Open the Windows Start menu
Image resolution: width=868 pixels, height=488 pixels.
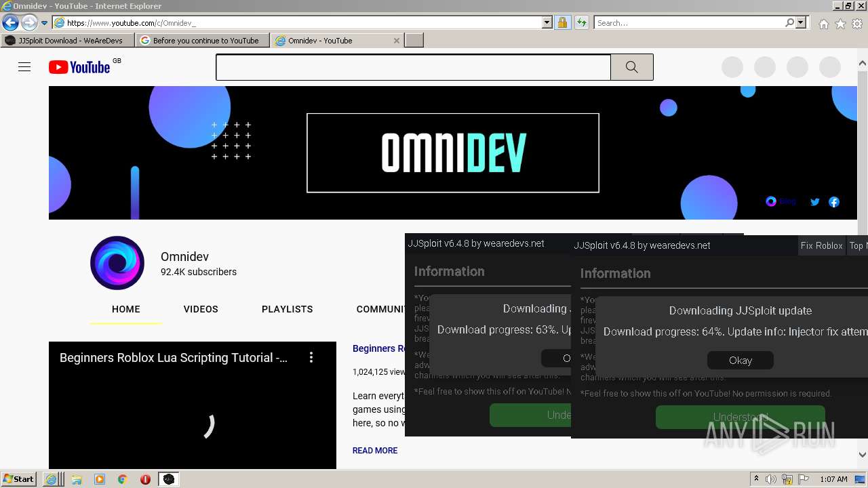pyautogui.click(x=19, y=479)
